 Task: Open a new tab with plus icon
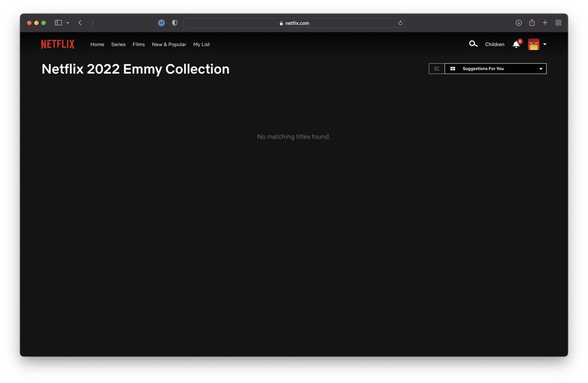(545, 23)
